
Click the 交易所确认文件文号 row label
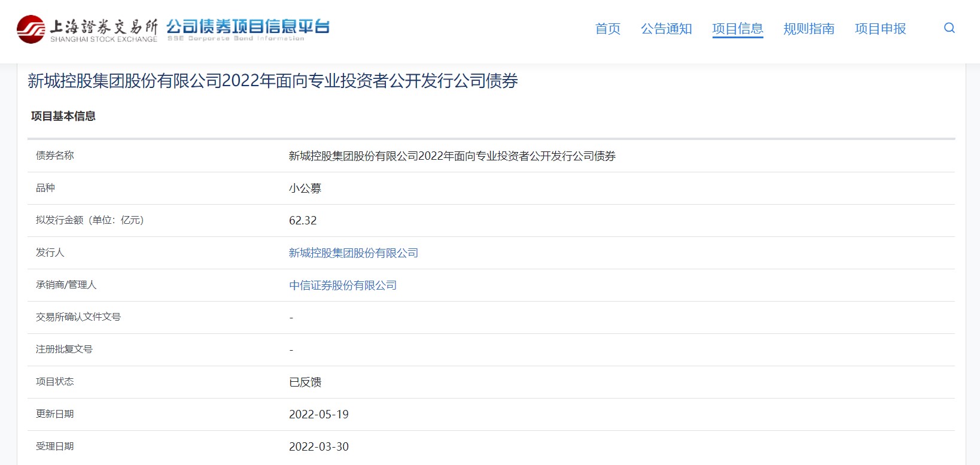point(78,317)
